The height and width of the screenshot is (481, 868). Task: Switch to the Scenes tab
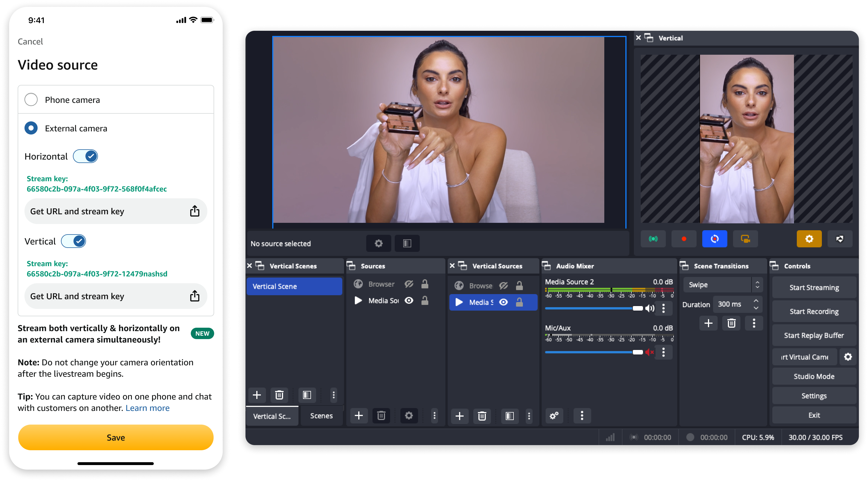click(x=321, y=416)
